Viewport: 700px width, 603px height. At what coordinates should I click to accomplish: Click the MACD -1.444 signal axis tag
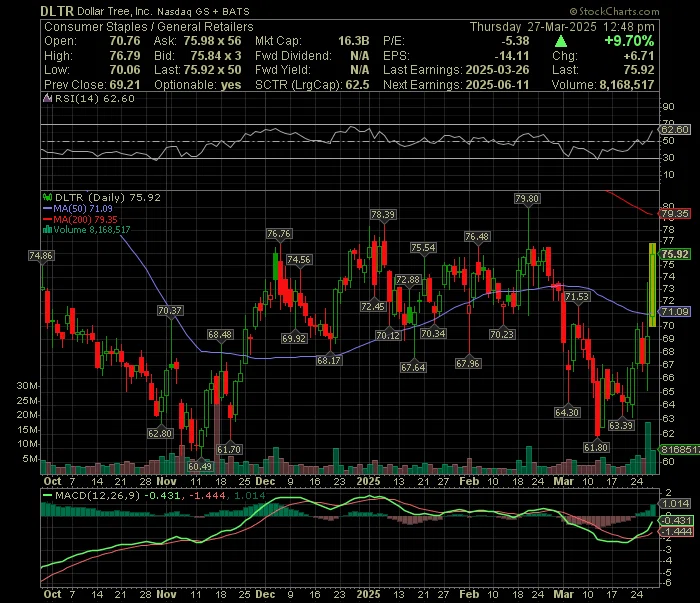click(x=676, y=532)
